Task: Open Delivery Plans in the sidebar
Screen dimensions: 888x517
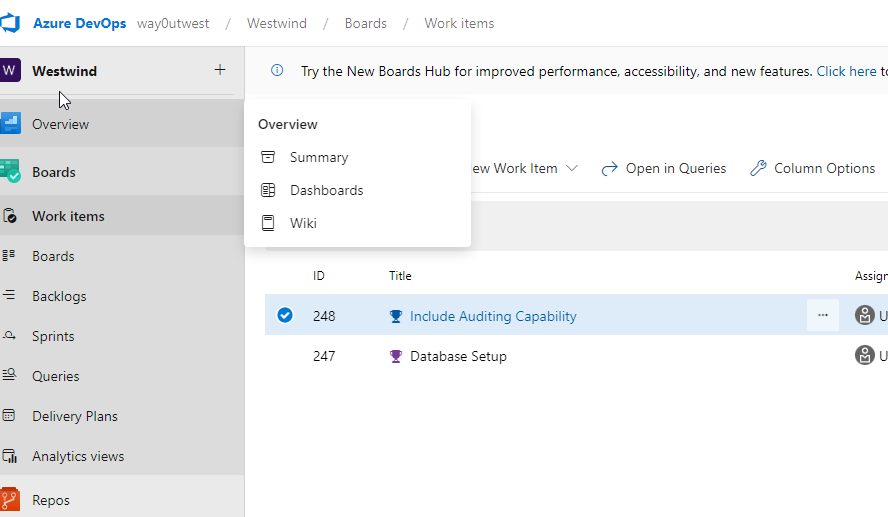Action: tap(74, 416)
